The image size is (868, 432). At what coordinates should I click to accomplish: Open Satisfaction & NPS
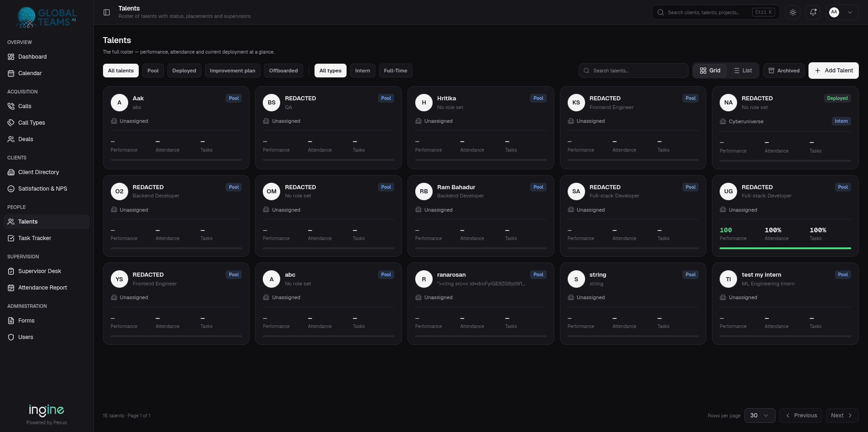point(47,189)
